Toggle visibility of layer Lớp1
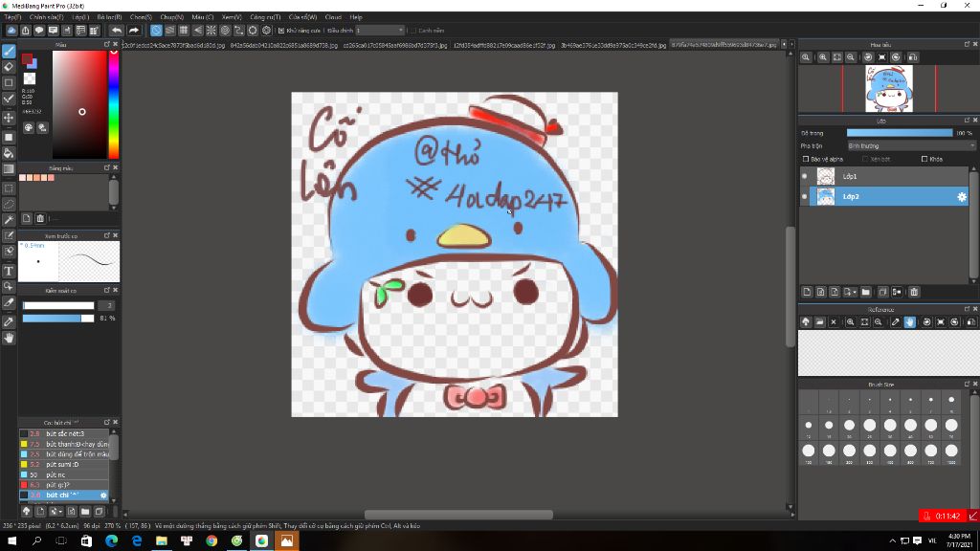Screen dimensions: 980x551 [804, 177]
